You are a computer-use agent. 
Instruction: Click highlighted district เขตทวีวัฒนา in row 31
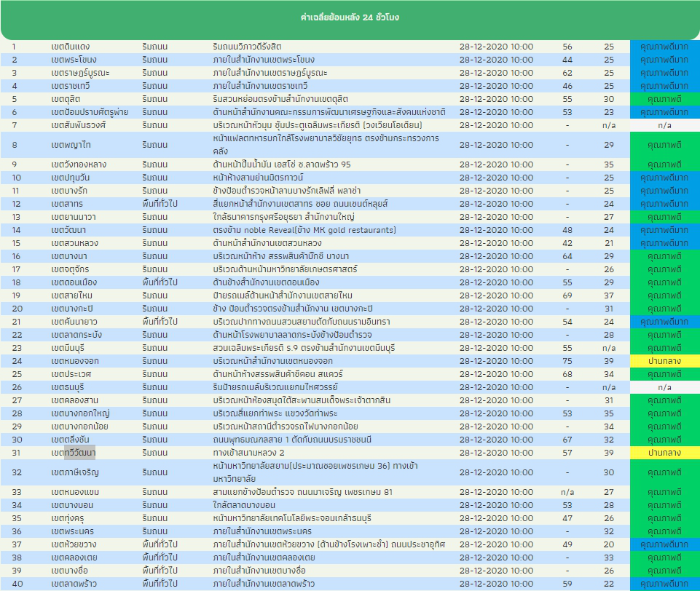(74, 453)
